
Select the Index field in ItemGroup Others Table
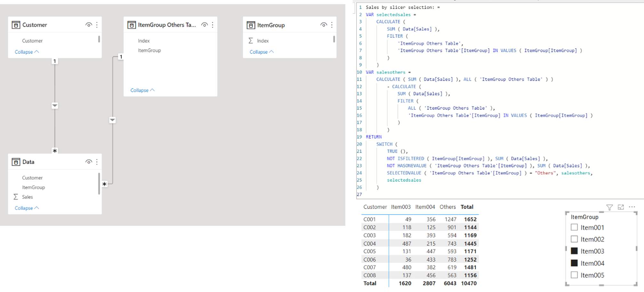[x=144, y=41]
